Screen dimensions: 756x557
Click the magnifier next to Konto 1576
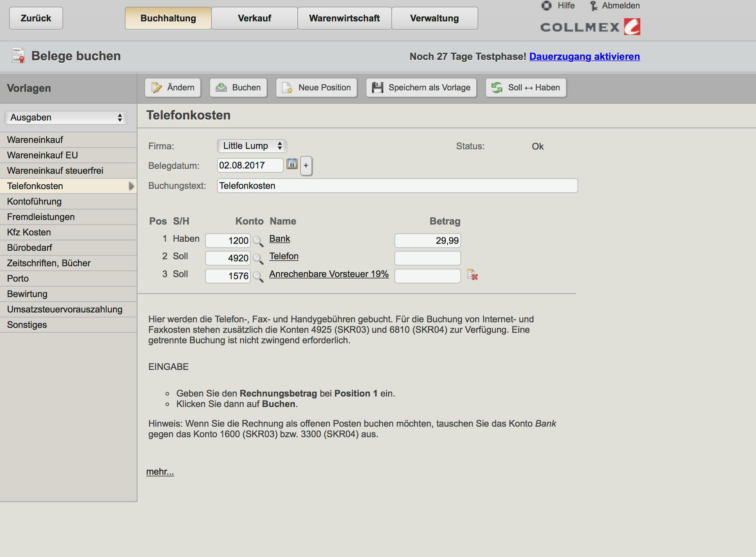point(258,277)
